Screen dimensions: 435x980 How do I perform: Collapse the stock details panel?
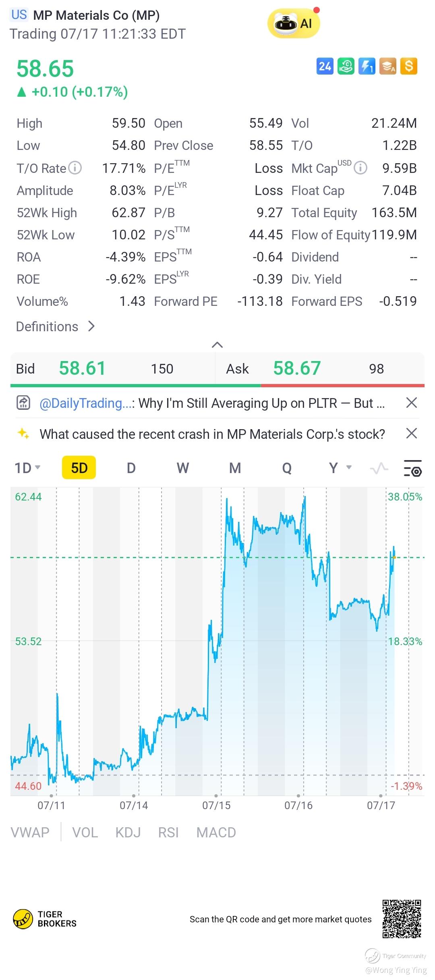click(x=217, y=345)
